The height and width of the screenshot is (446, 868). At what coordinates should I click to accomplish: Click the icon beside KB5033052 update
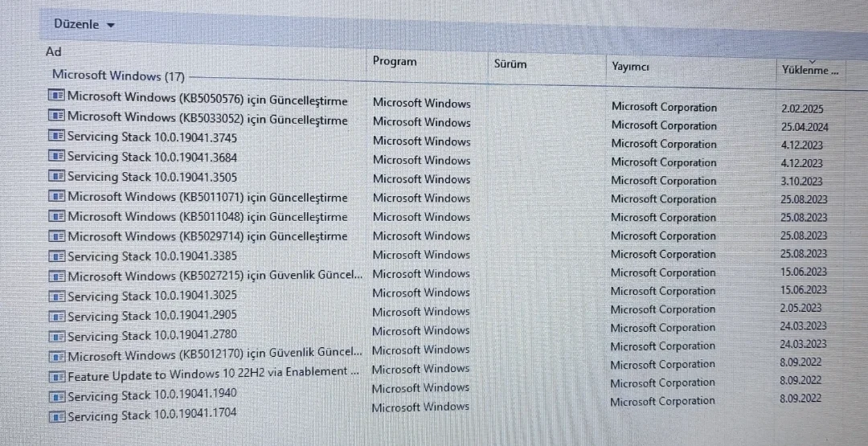tap(56, 116)
